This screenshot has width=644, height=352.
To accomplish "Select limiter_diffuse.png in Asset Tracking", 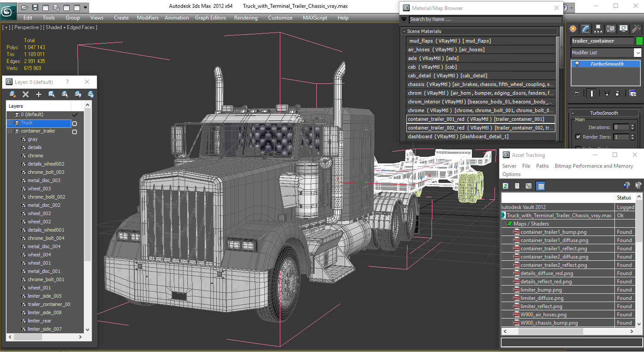I will coord(541,298).
